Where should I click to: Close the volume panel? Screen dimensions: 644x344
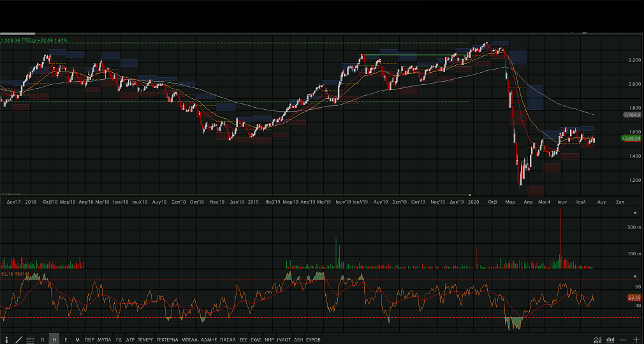(634, 213)
